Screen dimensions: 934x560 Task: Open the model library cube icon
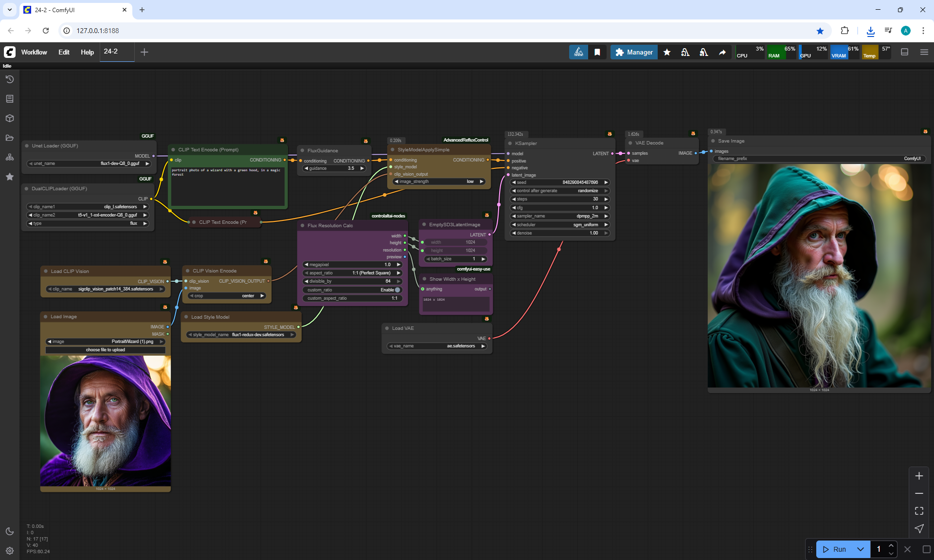point(10,118)
